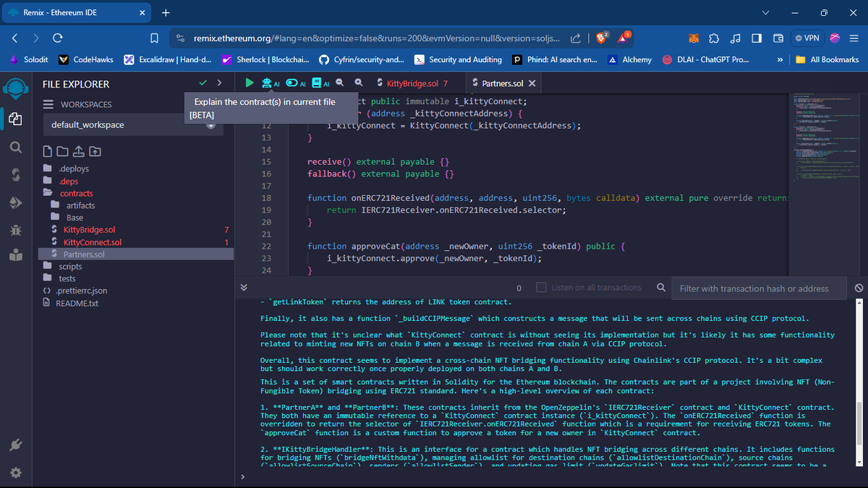Zoom out the editor font
868x488 pixels.
pos(339,83)
